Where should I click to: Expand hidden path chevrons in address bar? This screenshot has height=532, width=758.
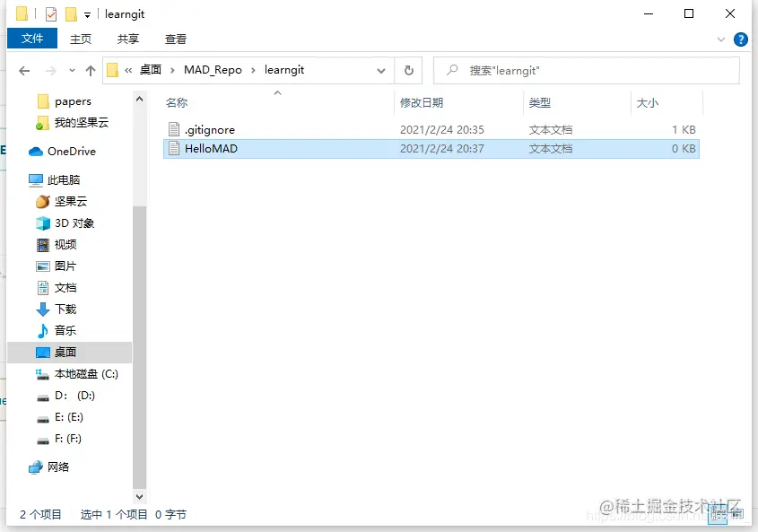pos(128,71)
